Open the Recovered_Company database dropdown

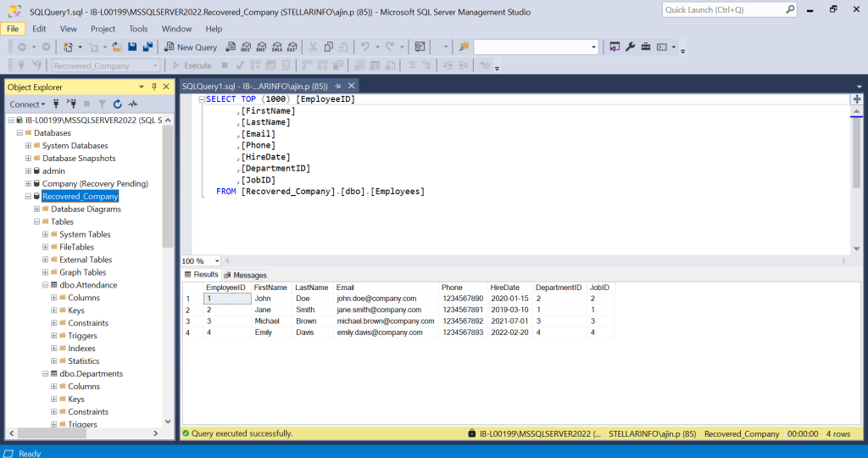tap(155, 65)
